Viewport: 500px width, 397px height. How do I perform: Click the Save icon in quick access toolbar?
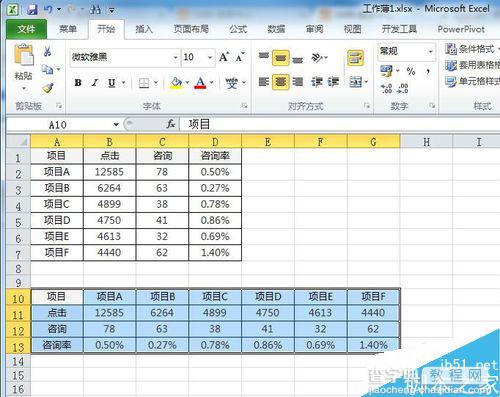32,9
